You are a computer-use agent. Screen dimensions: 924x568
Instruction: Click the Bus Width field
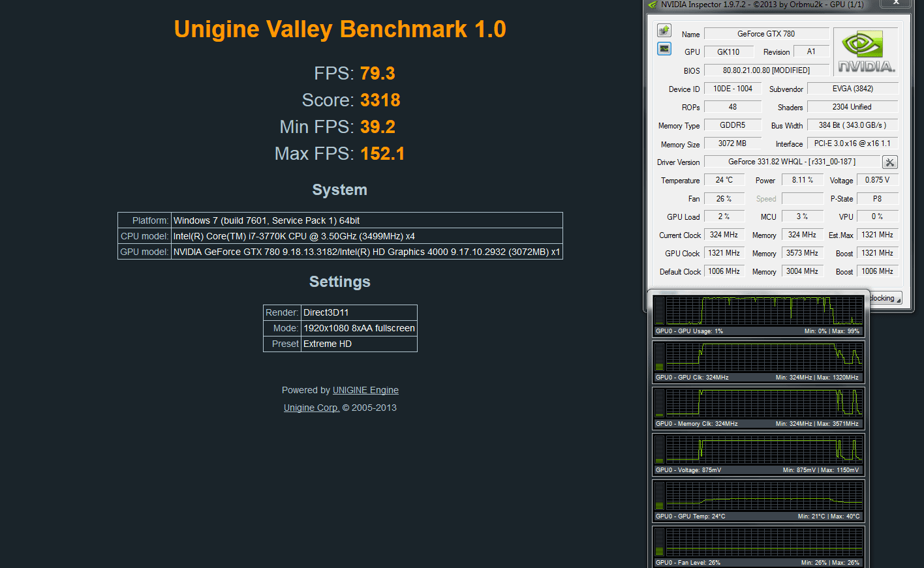tap(853, 125)
